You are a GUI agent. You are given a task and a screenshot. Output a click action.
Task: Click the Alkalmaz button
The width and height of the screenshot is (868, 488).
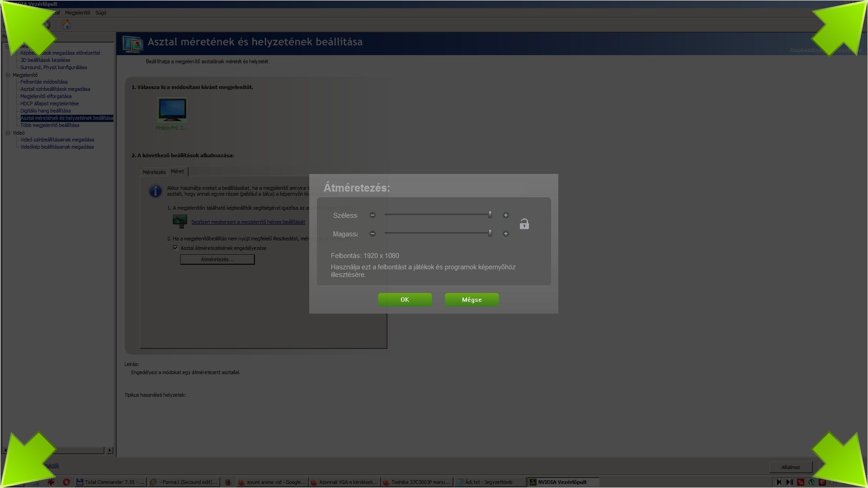click(790, 467)
